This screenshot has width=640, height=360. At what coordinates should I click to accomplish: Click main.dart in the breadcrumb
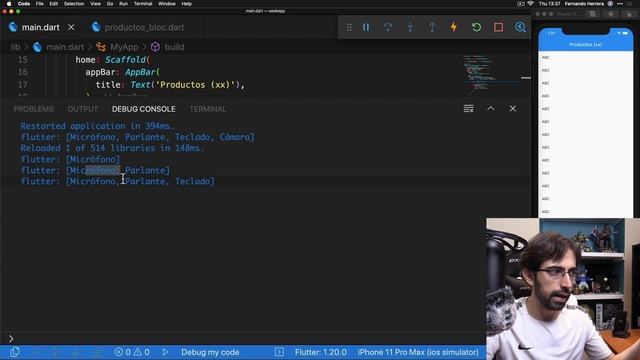[x=64, y=47]
